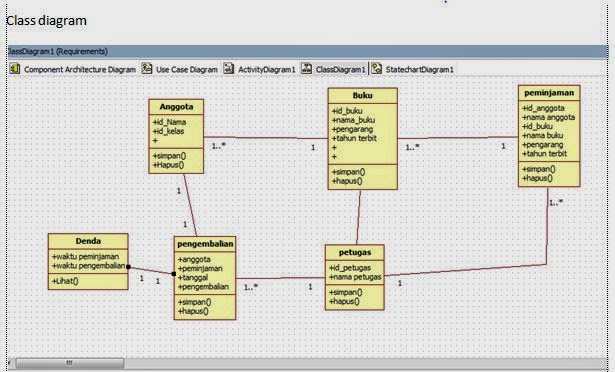Select the Buku–peminjaman association line

458,138
